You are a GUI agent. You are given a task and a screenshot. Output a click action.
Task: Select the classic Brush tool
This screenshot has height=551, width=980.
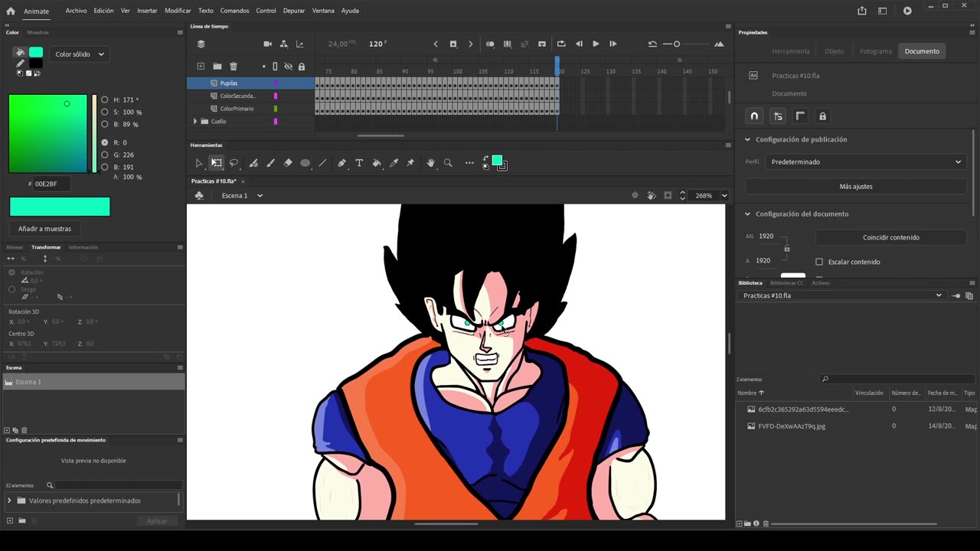click(270, 163)
